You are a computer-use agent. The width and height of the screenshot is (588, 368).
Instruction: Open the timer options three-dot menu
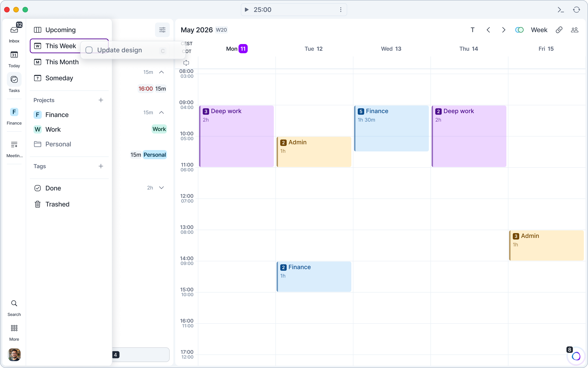[341, 10]
